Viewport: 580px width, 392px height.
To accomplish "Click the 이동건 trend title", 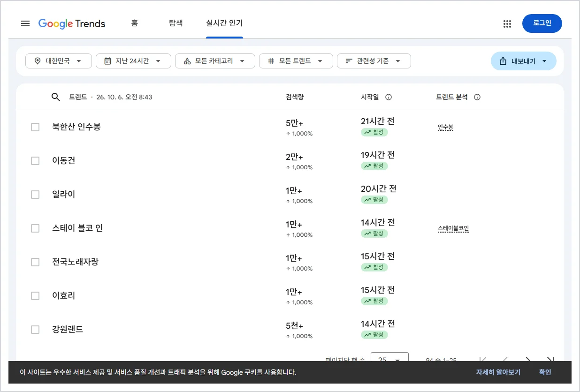I will pos(64,160).
